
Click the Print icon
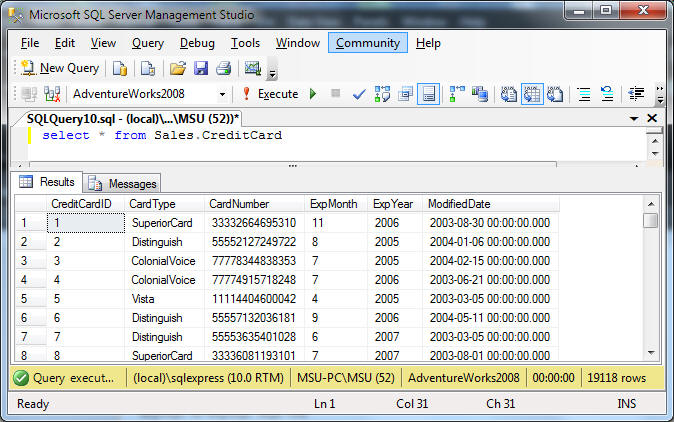[x=224, y=68]
